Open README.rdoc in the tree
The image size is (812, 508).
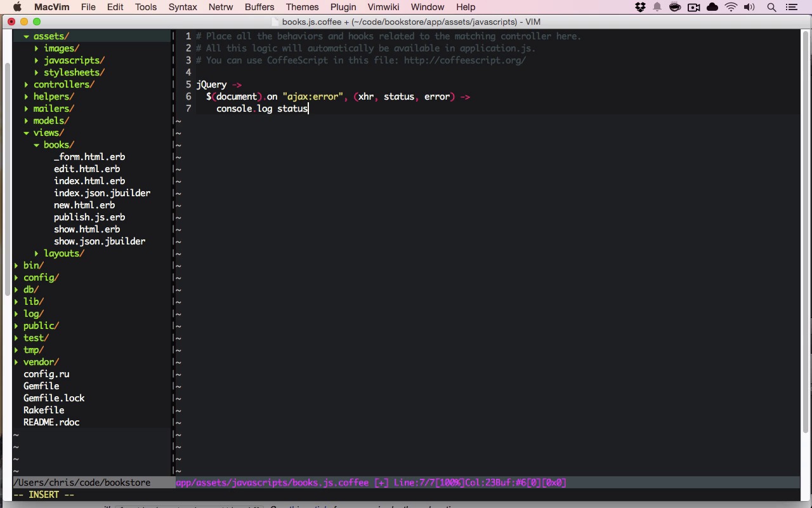pyautogui.click(x=51, y=422)
